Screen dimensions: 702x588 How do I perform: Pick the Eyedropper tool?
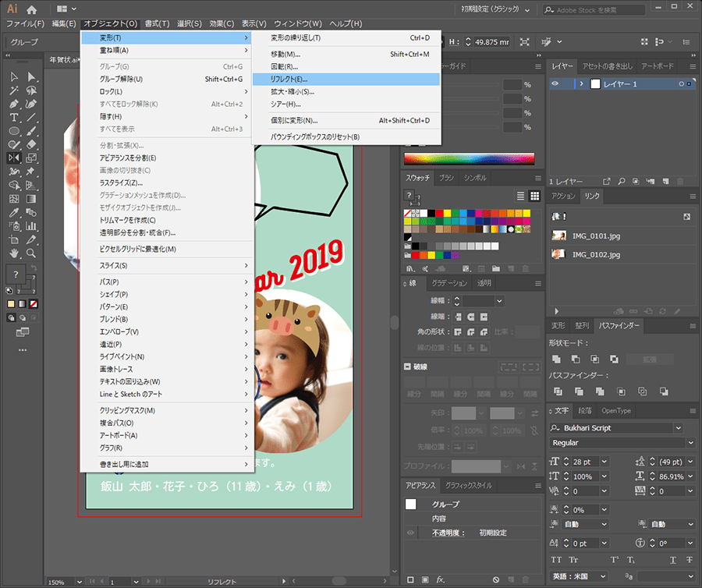14,212
